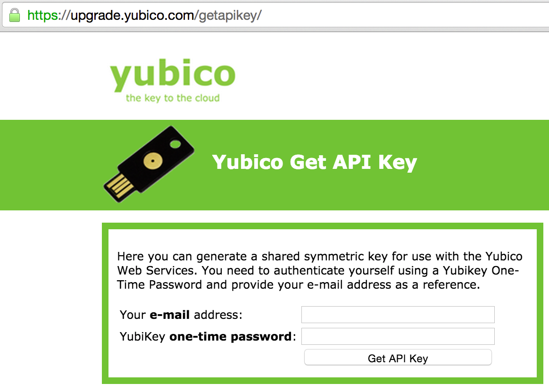The width and height of the screenshot is (549, 392).
Task: Click the 'Yubico Get API Key' heading
Action: tap(315, 162)
